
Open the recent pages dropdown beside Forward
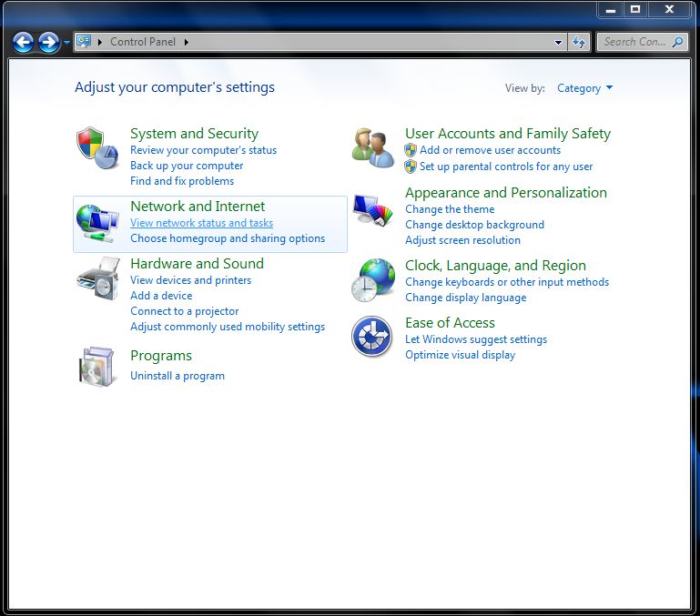[x=66, y=43]
